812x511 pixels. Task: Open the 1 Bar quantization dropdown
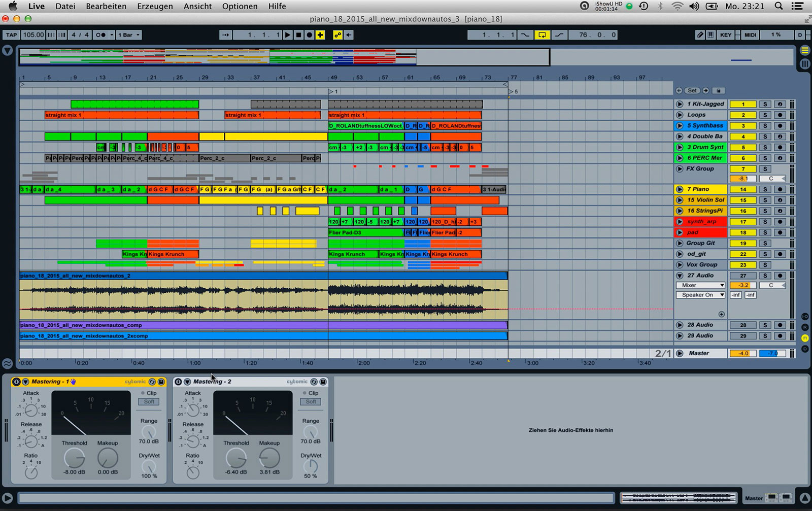(x=129, y=35)
